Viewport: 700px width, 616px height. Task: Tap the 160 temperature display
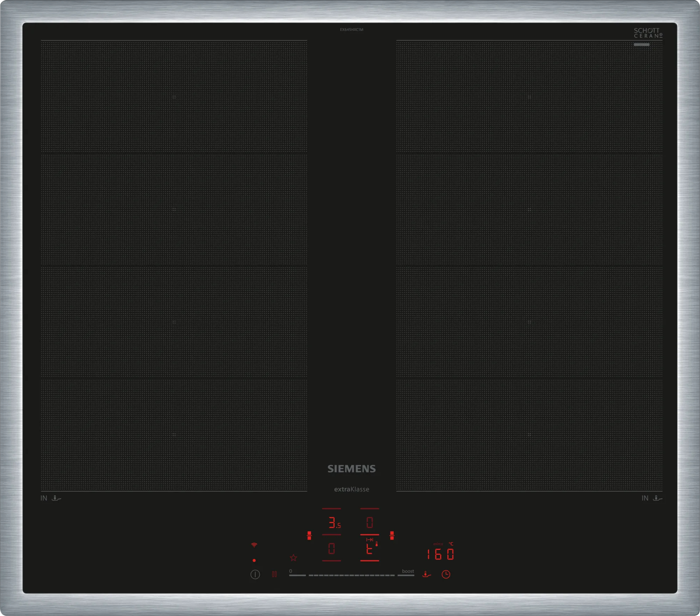440,554
